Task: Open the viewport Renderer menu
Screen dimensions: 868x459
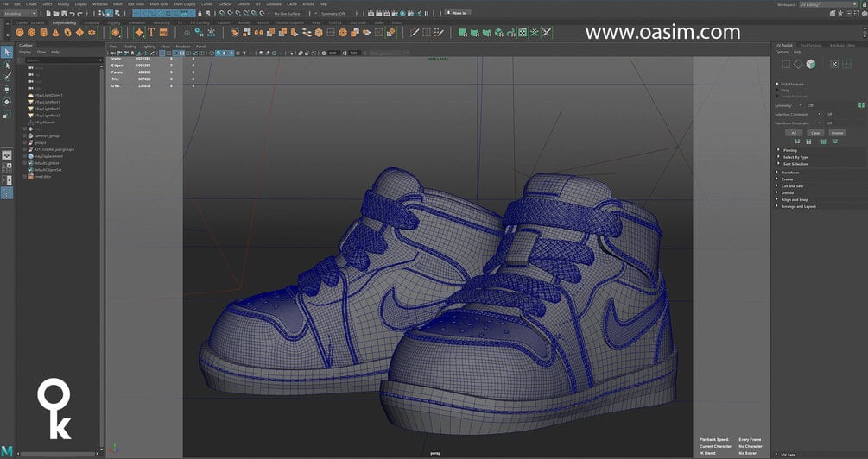Action: coord(183,47)
